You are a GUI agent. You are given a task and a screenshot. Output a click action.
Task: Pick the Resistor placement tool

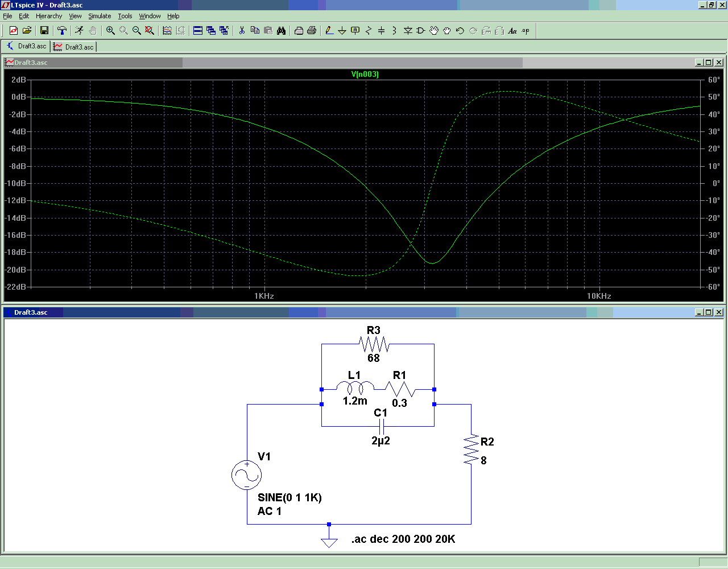[x=368, y=31]
